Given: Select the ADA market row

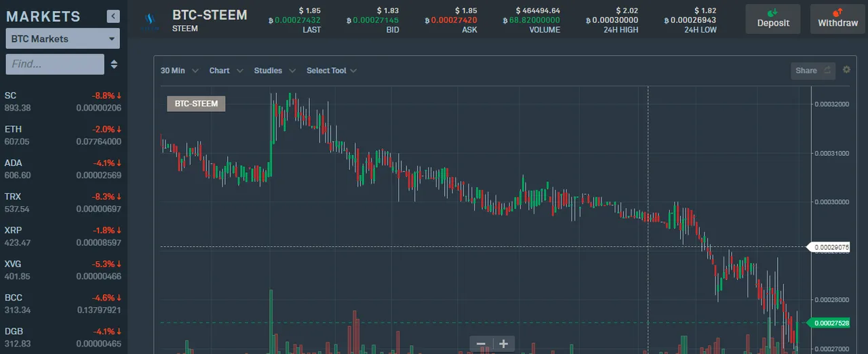Looking at the screenshot, I should (63, 169).
